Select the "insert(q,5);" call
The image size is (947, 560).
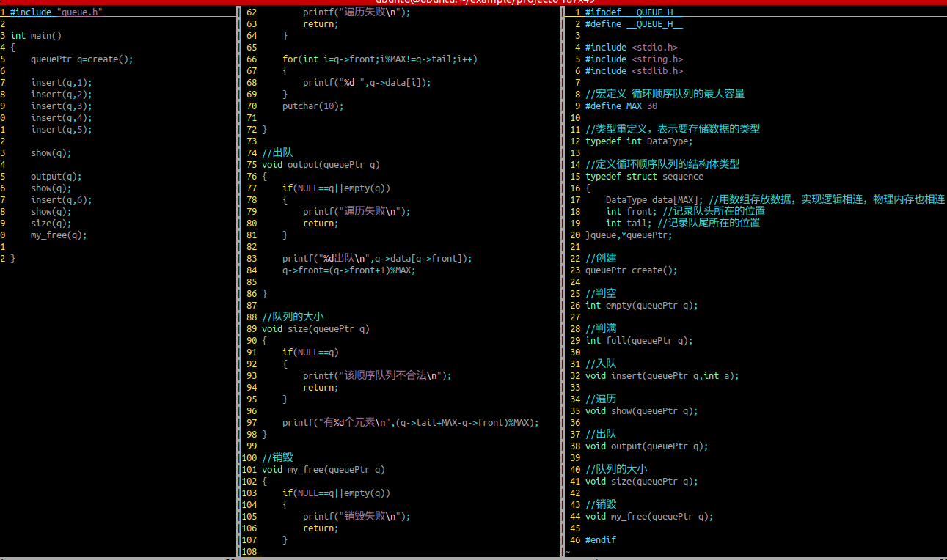tap(62, 130)
